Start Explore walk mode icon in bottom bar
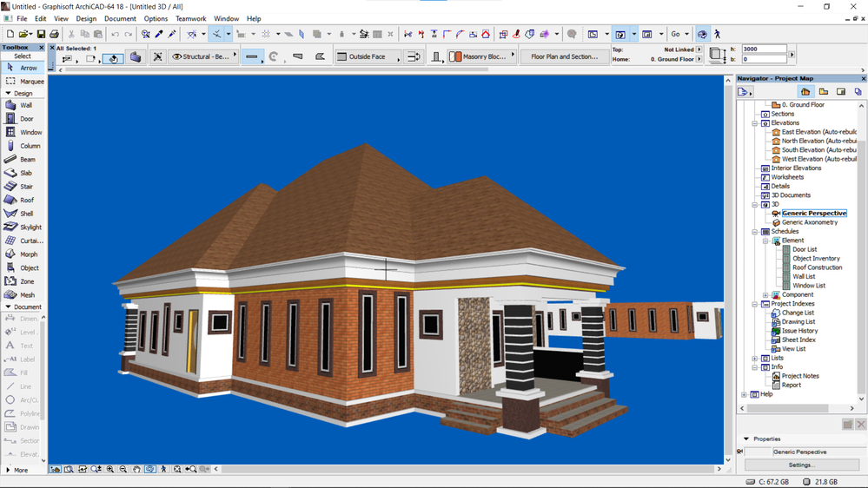The height and width of the screenshot is (488, 868). click(x=163, y=469)
